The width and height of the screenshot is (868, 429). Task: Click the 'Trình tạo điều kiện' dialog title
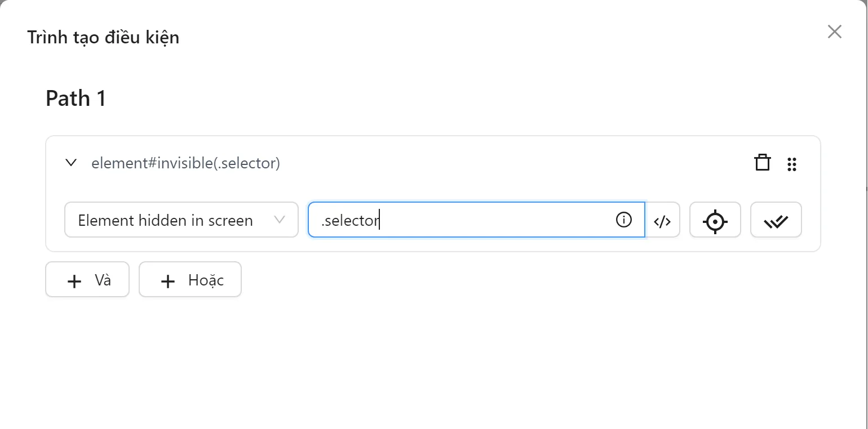(103, 38)
